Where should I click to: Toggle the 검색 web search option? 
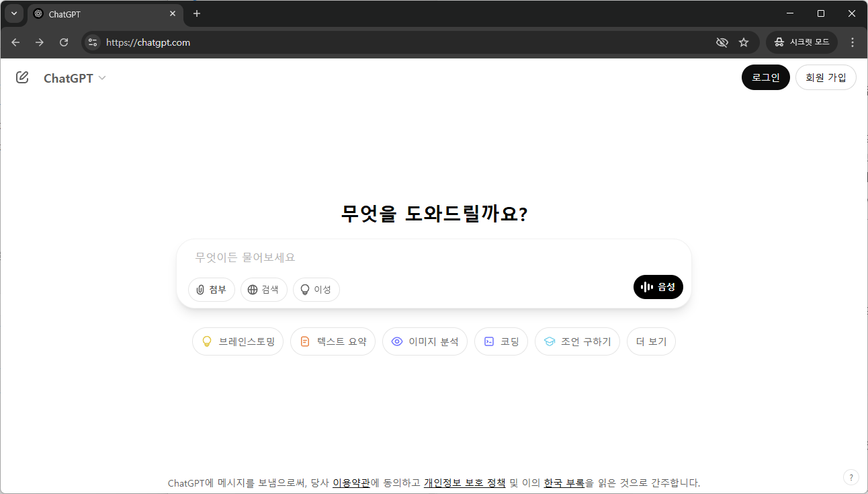(x=264, y=290)
